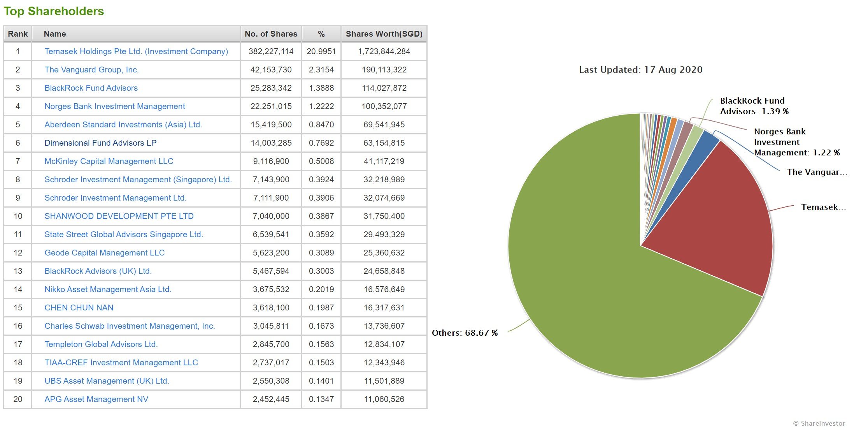Open Temasek Holdings Pte Ltd. shareholder link

(x=136, y=51)
